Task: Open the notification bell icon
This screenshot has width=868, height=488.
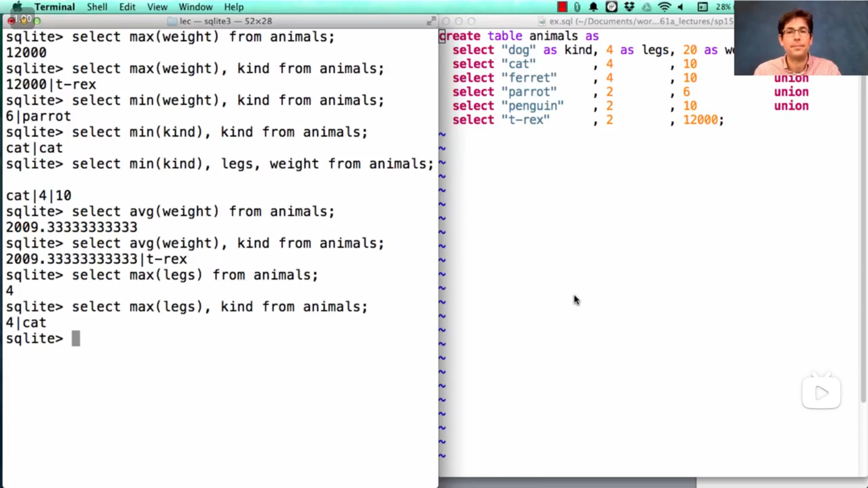Action: coord(593,7)
